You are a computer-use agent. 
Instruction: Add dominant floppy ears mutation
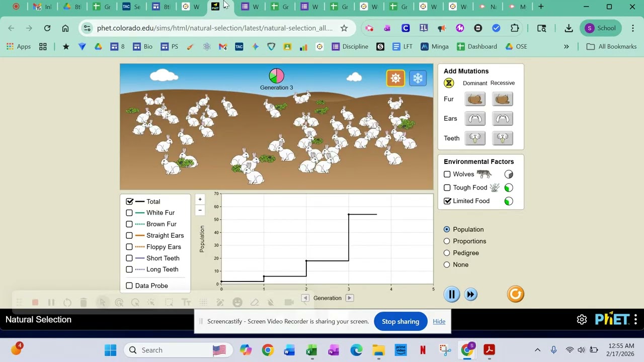click(x=475, y=119)
